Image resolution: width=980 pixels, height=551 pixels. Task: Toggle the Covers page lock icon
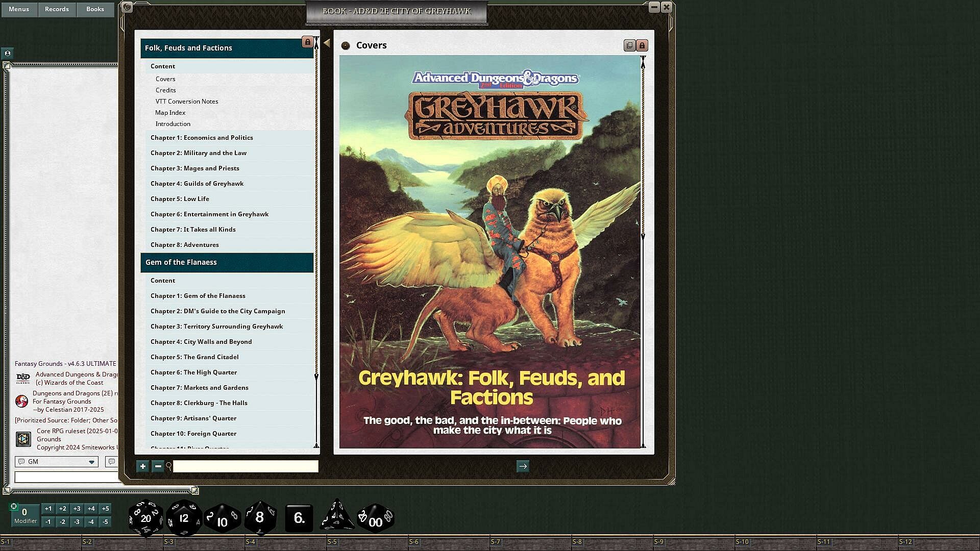pos(642,45)
